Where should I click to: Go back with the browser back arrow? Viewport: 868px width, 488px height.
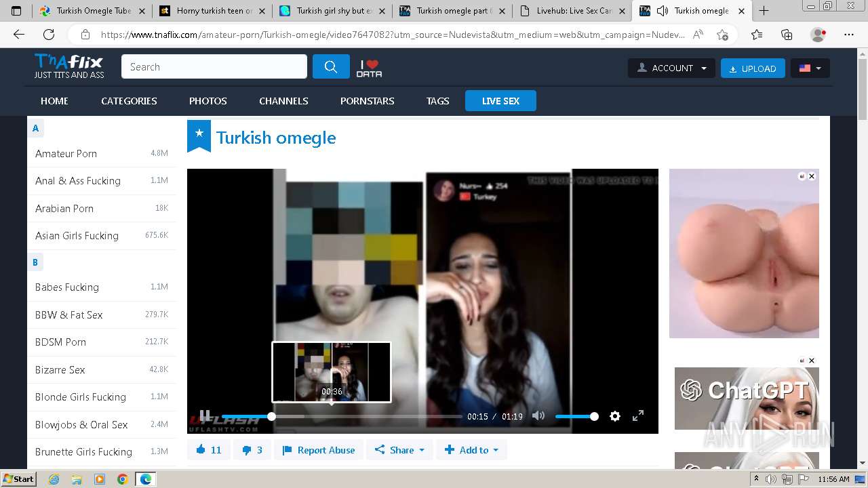19,35
